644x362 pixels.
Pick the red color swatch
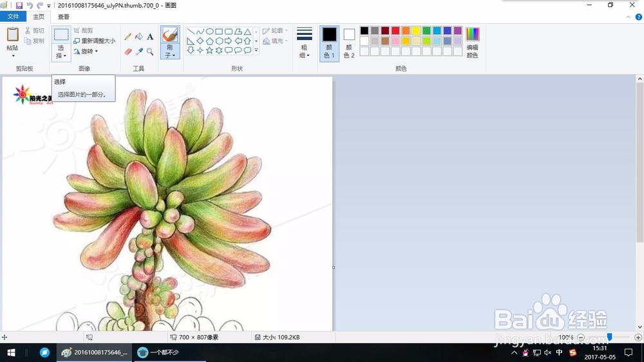click(395, 30)
